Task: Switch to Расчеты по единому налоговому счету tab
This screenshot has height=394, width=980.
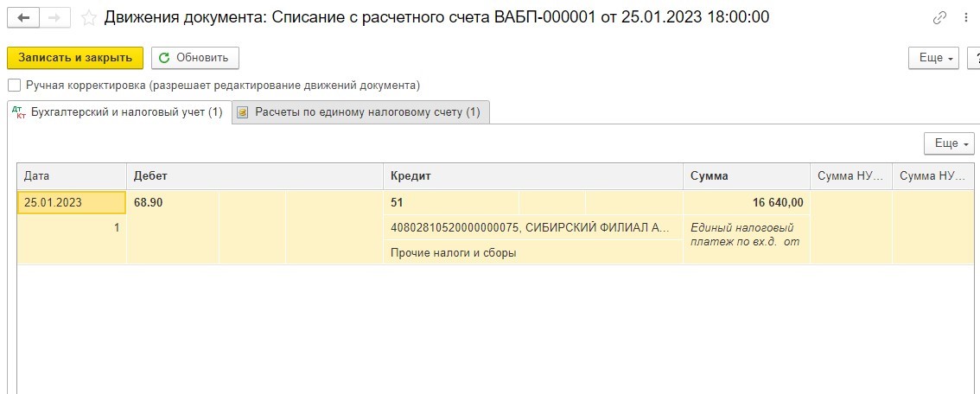Action: (x=361, y=112)
